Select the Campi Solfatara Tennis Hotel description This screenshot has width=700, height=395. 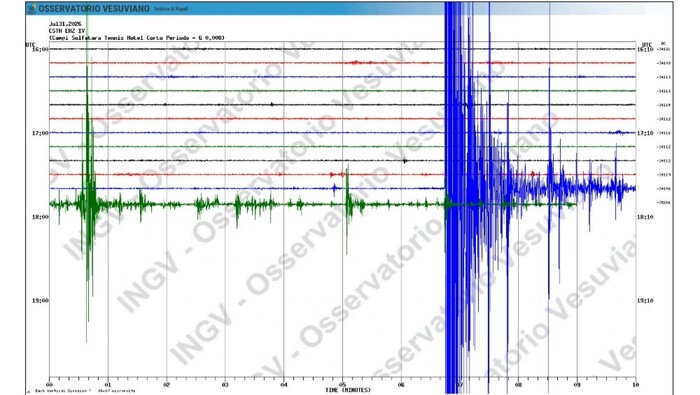click(x=137, y=38)
